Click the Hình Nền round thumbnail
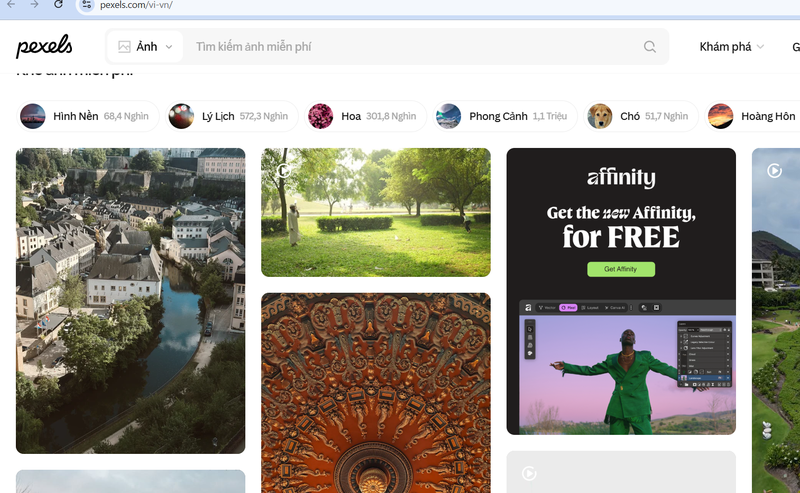Image resolution: width=800 pixels, height=493 pixels. tap(33, 116)
